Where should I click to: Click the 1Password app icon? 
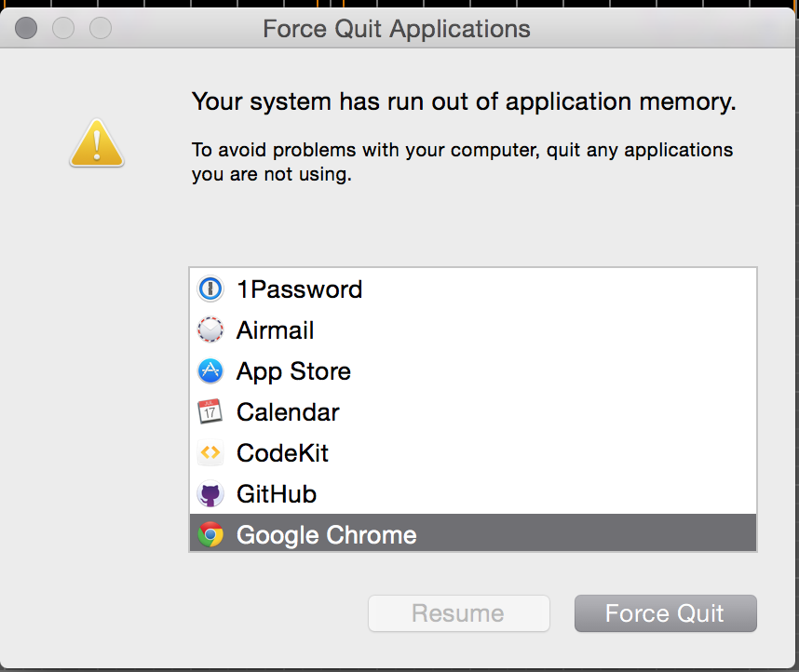click(x=210, y=289)
